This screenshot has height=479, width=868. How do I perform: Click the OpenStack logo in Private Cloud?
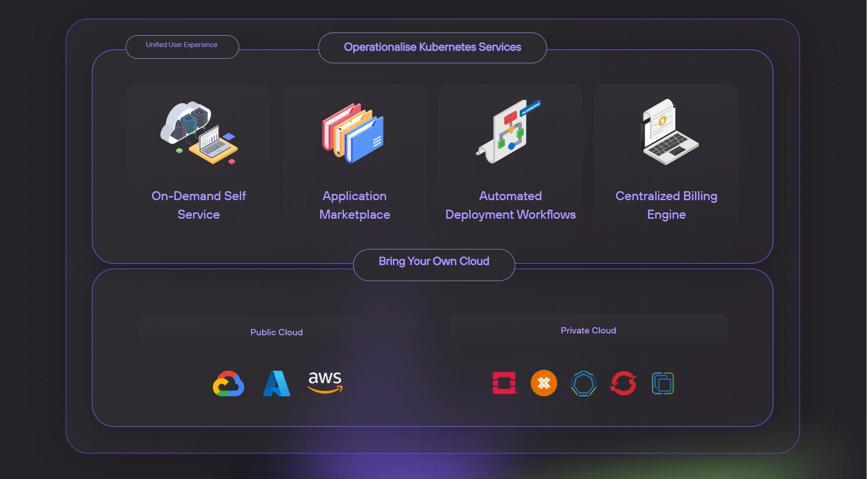click(x=505, y=383)
